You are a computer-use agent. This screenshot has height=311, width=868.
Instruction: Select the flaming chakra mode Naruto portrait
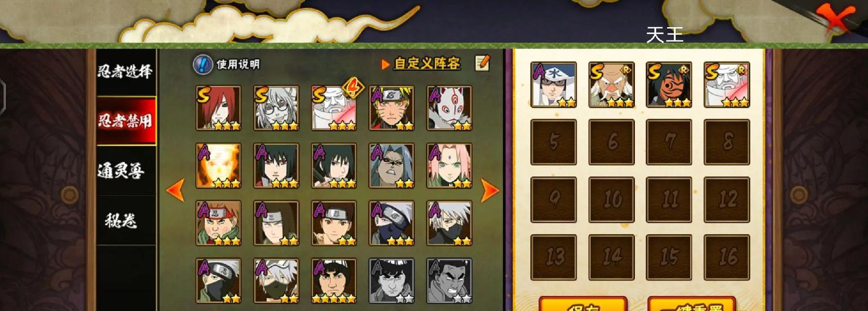pos(218,166)
